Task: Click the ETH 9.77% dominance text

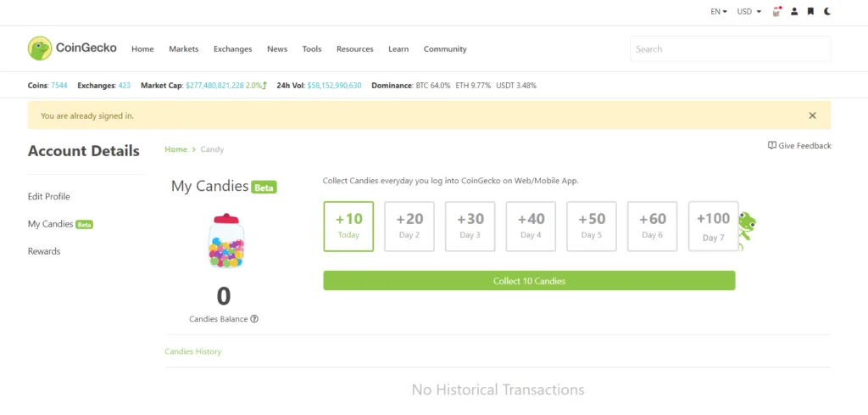Action: (x=473, y=86)
